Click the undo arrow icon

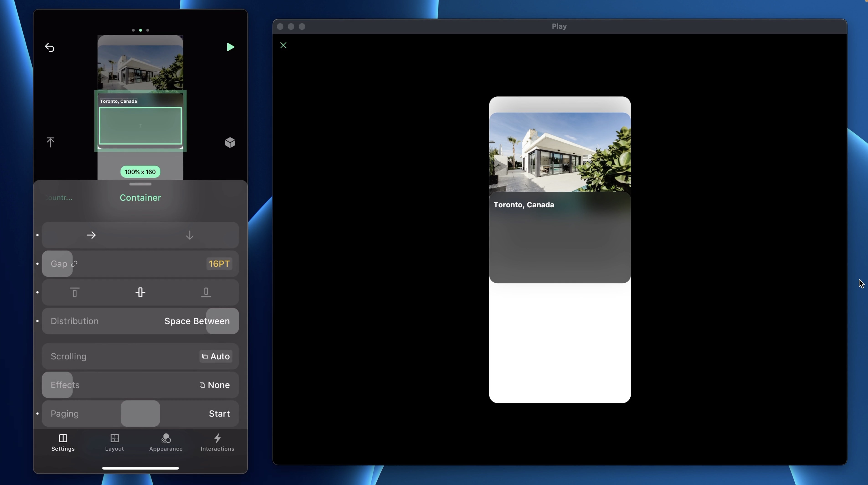[x=49, y=48]
